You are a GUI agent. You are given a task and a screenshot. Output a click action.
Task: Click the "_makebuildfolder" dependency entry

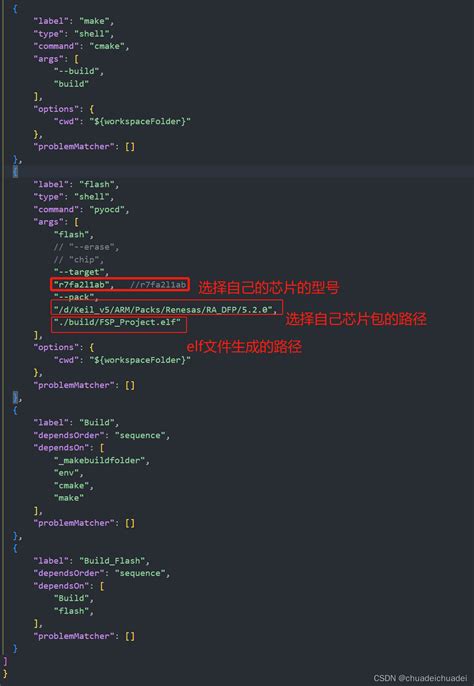click(x=99, y=460)
